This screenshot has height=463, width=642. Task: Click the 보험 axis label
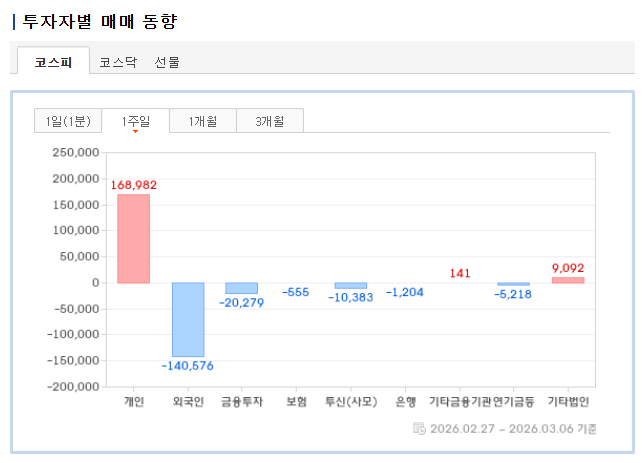(x=296, y=402)
